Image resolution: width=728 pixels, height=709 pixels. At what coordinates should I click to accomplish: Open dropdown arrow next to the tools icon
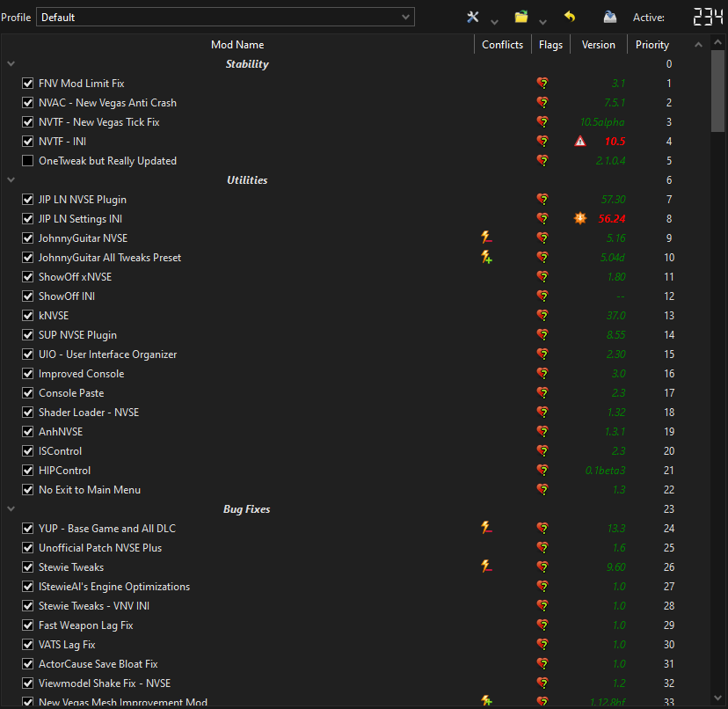coord(494,22)
